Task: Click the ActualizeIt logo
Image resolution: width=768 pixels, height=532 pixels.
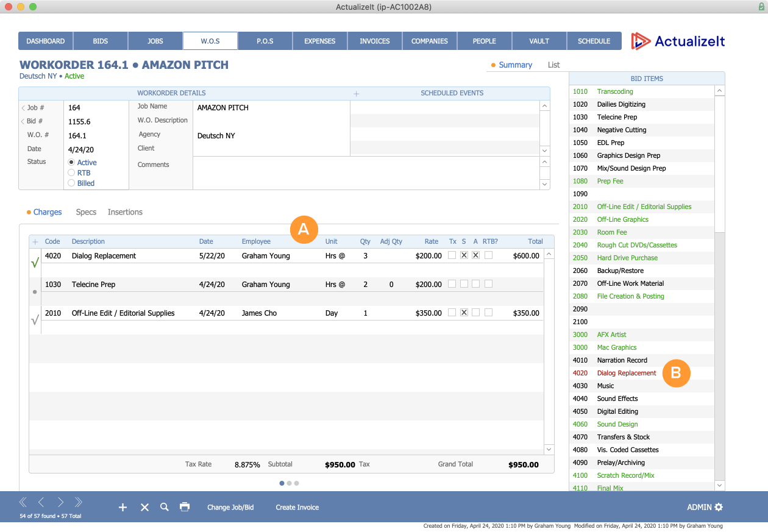Action: point(678,41)
